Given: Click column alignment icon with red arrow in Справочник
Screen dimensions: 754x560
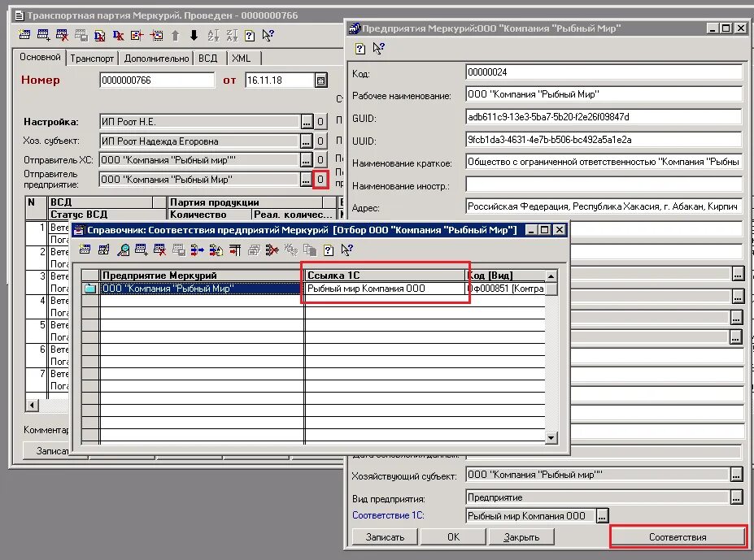Looking at the screenshot, I should [235, 250].
